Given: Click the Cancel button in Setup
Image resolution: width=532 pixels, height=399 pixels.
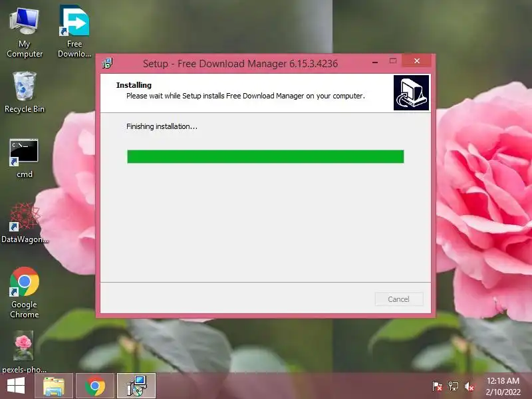Looking at the screenshot, I should pyautogui.click(x=399, y=299).
